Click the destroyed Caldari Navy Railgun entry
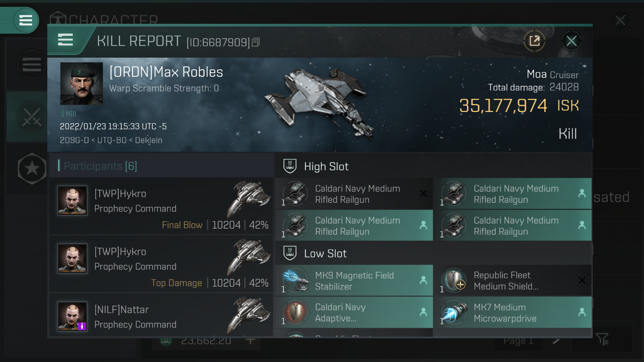 (354, 194)
